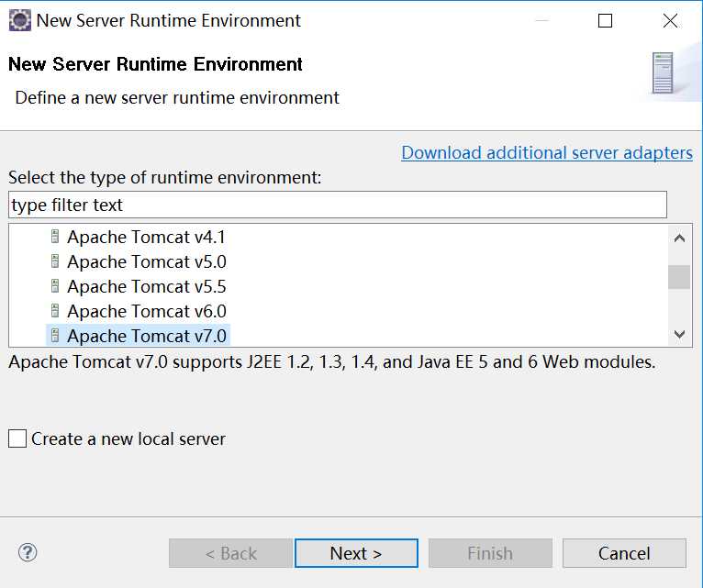Select Apache Tomcat v6.0 runtime
Screen dimensions: 703x588
[x=146, y=312]
